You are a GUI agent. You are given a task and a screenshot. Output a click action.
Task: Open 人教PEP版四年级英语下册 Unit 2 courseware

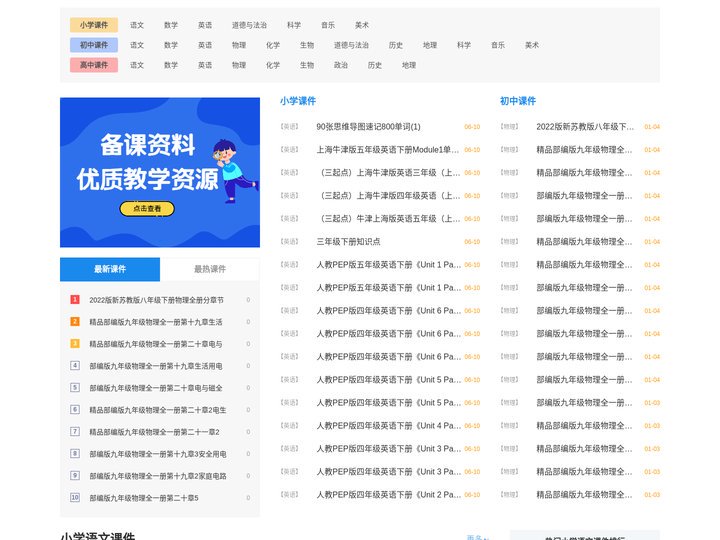pyautogui.click(x=388, y=495)
